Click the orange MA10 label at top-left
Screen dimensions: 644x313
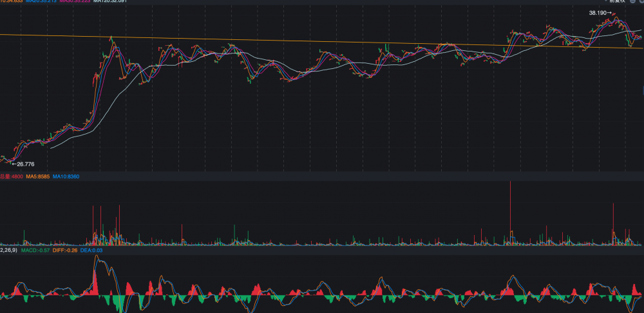click(x=12, y=1)
